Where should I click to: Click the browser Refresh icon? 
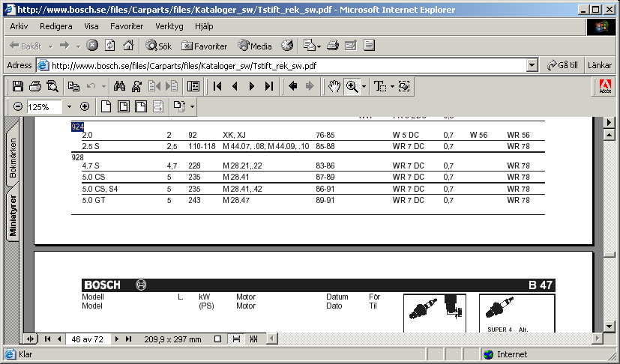pyautogui.click(x=110, y=46)
